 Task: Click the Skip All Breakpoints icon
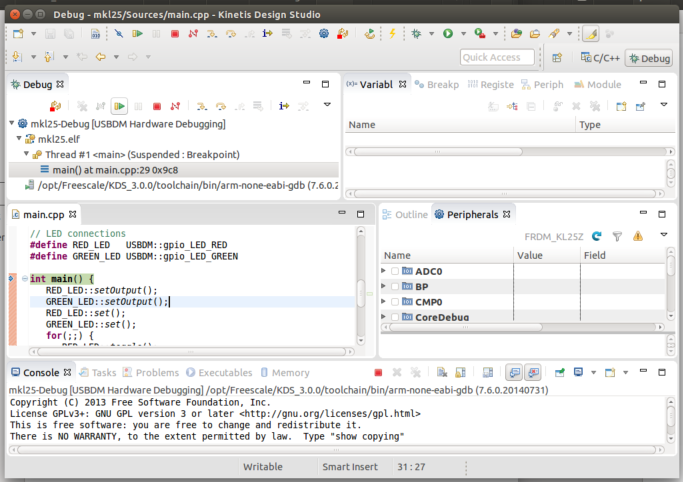pyautogui.click(x=118, y=34)
